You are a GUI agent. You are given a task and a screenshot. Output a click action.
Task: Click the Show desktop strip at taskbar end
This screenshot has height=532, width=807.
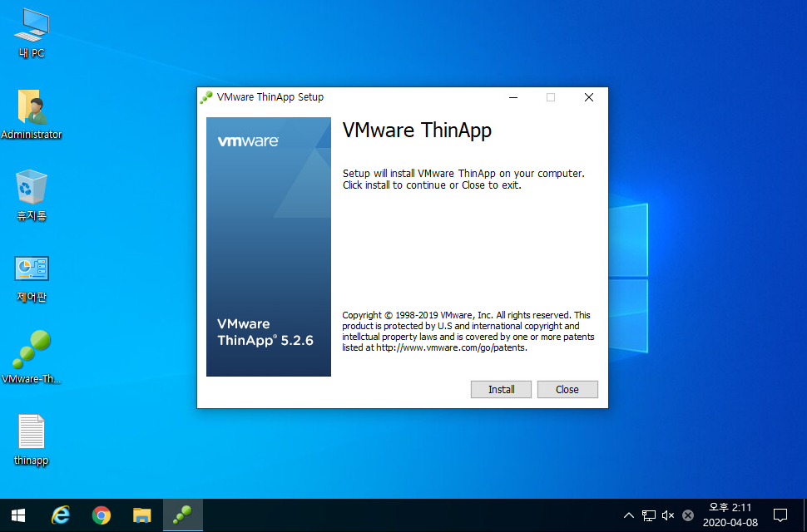[805, 515]
